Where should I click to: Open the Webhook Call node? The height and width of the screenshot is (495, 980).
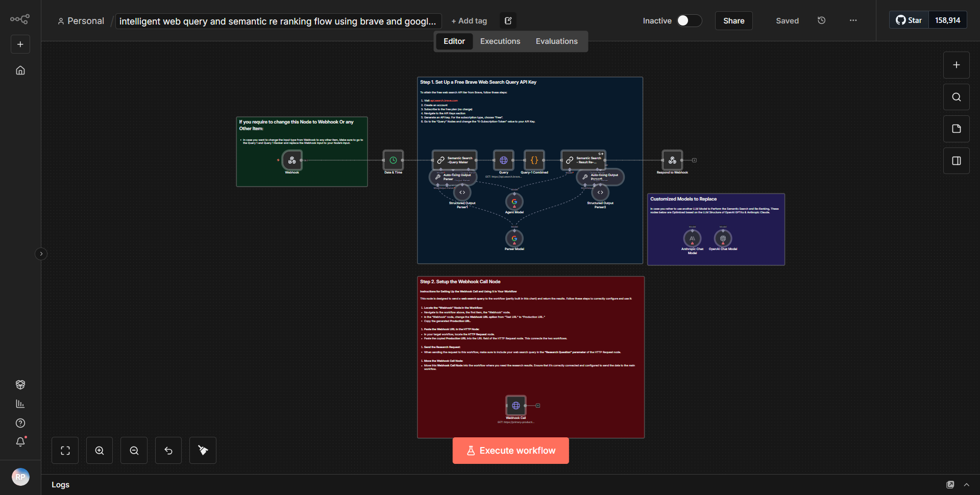pyautogui.click(x=516, y=405)
